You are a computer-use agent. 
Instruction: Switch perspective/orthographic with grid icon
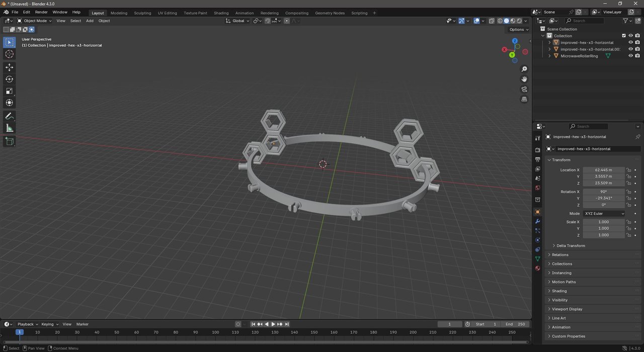click(x=524, y=99)
